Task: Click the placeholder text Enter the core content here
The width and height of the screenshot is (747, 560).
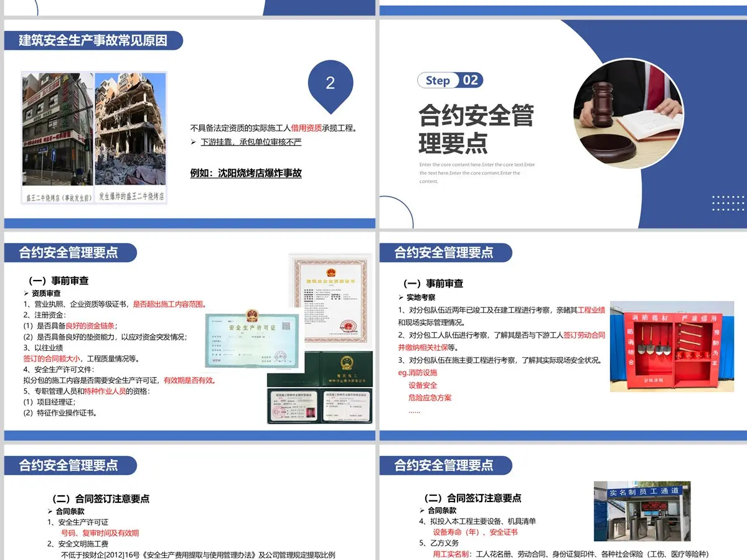Action: click(x=477, y=173)
